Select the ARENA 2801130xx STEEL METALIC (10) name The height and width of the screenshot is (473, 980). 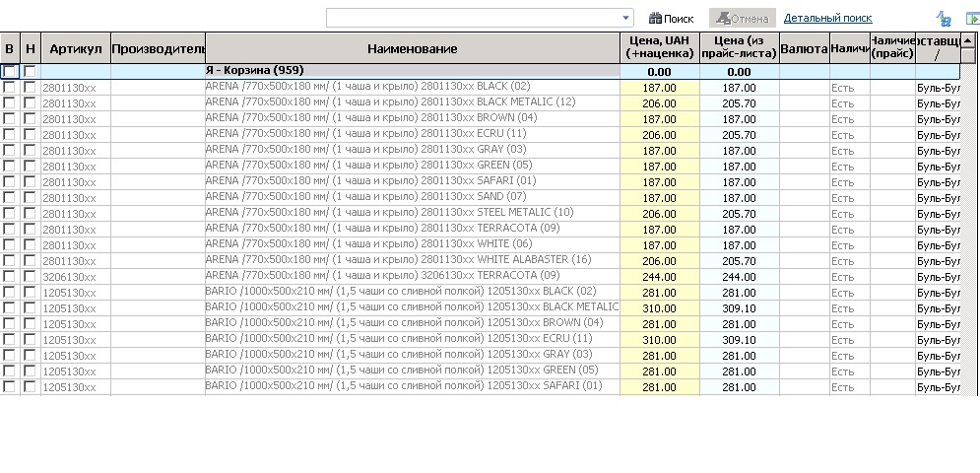(389, 212)
